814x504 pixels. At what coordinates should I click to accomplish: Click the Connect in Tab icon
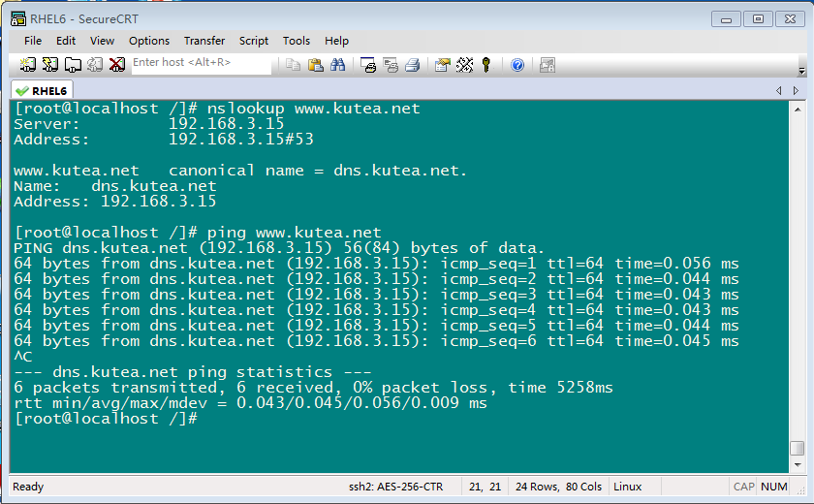[73, 65]
